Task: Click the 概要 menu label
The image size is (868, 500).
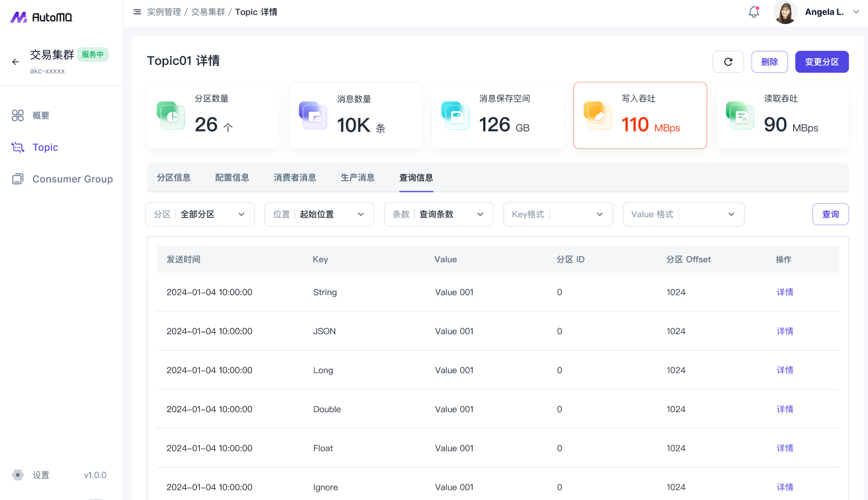Action: click(x=41, y=115)
